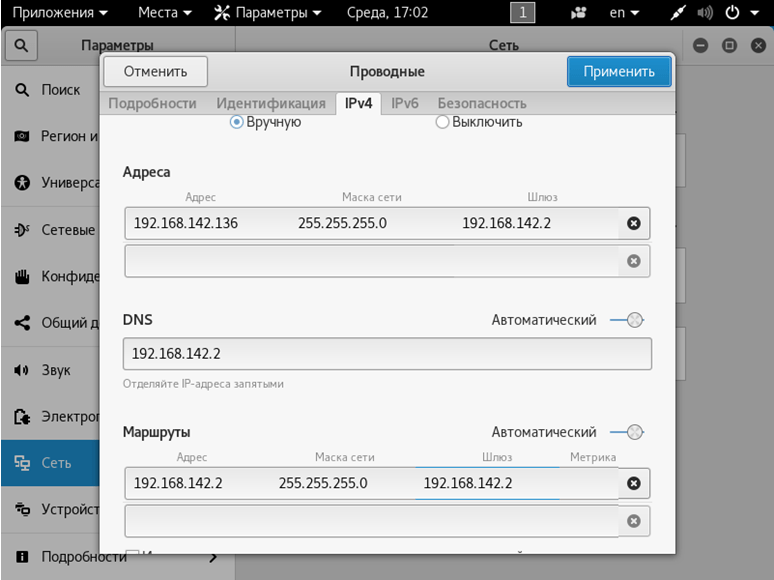Switch to the Идентификация tab
This screenshot has height=580, width=774.
coord(271,104)
